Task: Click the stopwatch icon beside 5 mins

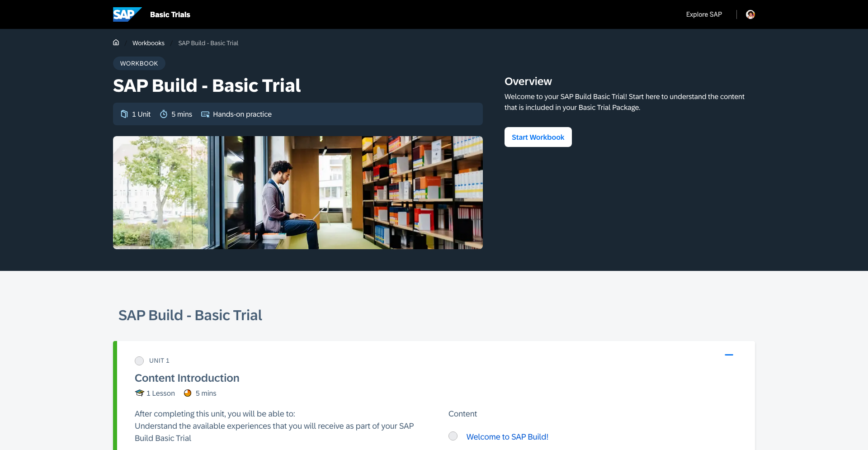Action: (164, 114)
